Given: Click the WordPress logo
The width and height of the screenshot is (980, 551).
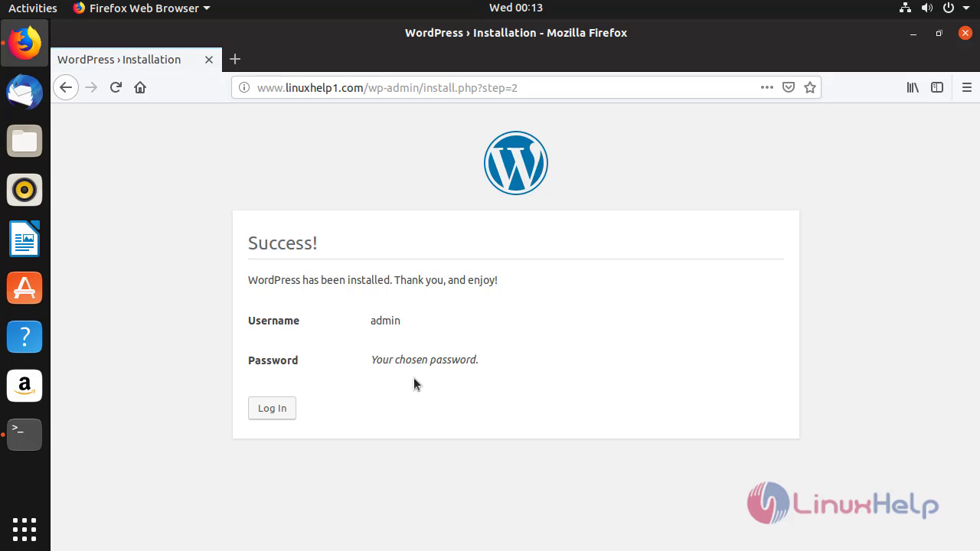Looking at the screenshot, I should tap(516, 163).
